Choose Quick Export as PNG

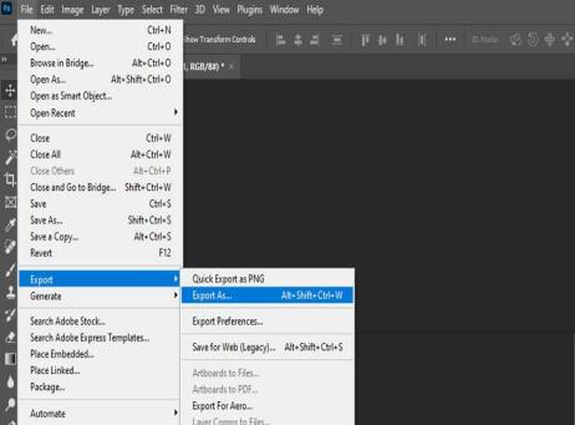[268, 279]
